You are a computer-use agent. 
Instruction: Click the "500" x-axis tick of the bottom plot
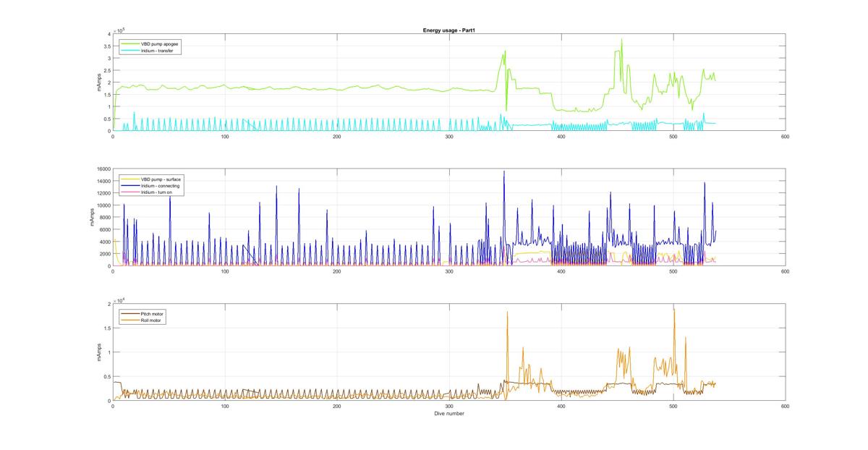(673, 407)
